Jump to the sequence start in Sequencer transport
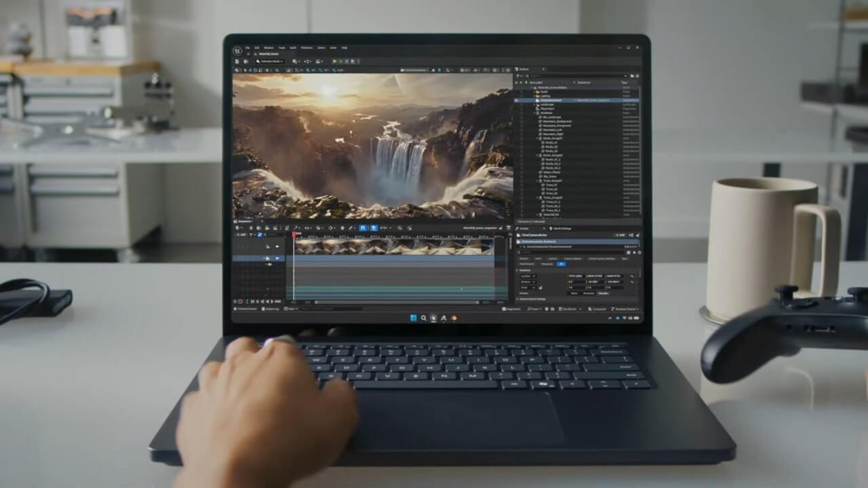Viewport: 868px width, 488px height. [252, 302]
